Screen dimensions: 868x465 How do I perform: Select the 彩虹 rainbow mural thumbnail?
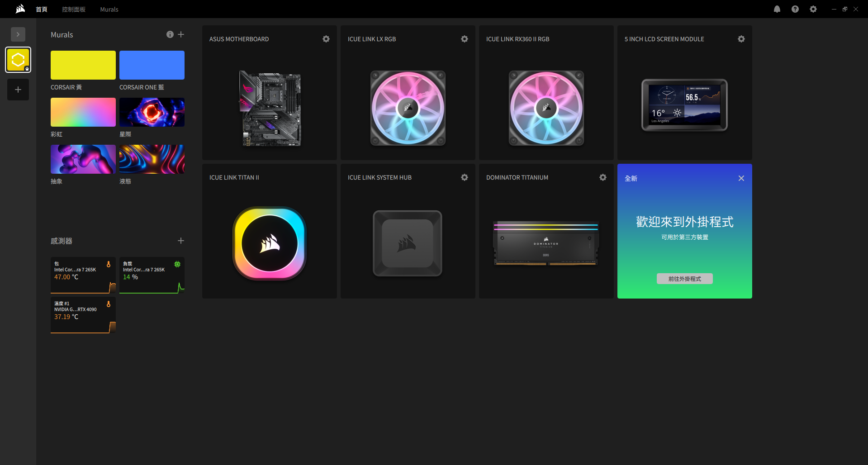click(83, 112)
